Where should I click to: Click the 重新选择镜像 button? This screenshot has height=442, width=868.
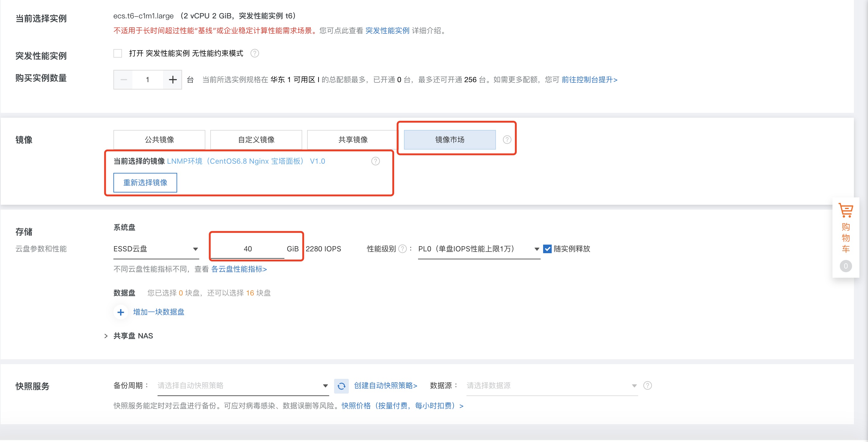[145, 183]
